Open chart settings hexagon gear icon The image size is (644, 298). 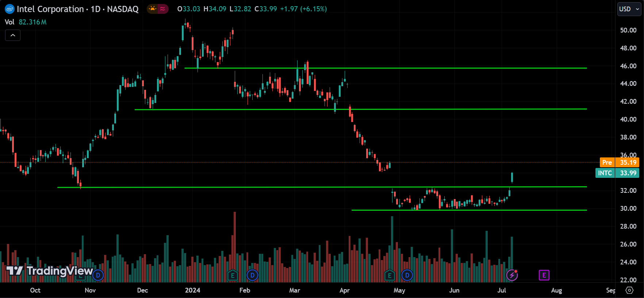(x=629, y=290)
